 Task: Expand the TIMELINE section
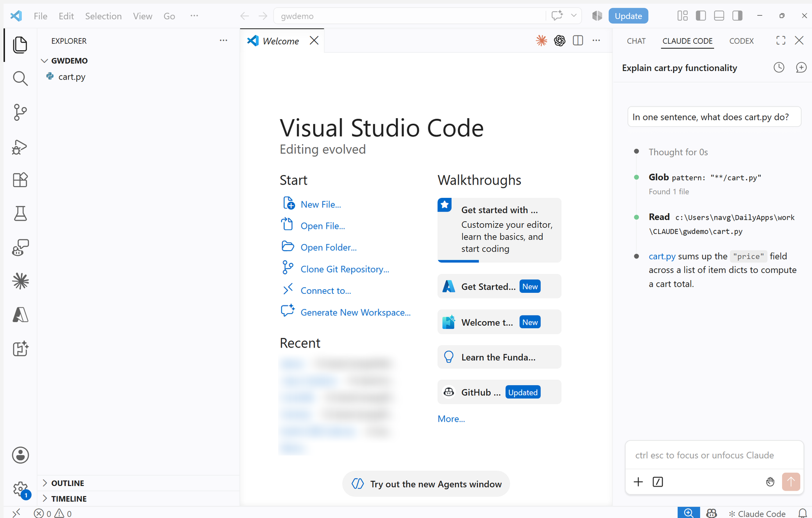coord(139,499)
